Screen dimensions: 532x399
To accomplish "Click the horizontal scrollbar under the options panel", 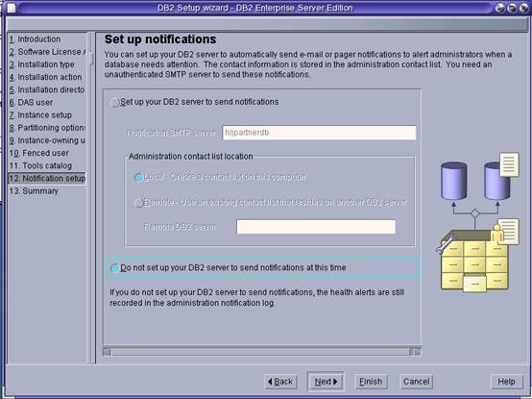I will tap(261, 352).
